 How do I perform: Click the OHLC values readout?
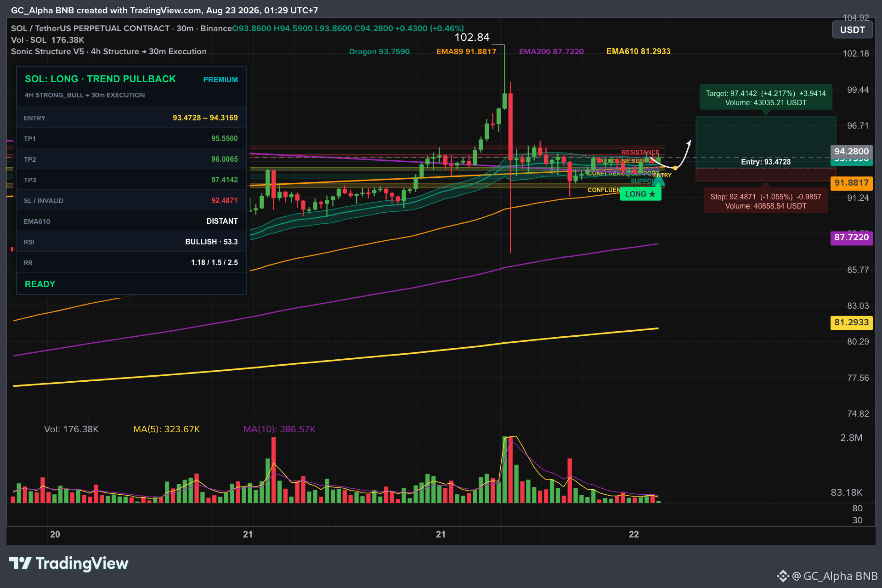coord(348,28)
